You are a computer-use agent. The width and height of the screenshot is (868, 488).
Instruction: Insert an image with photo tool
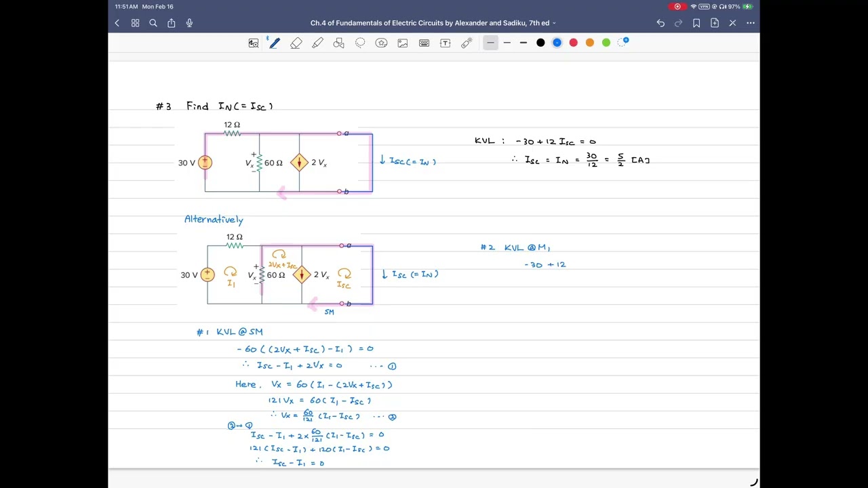tap(403, 43)
